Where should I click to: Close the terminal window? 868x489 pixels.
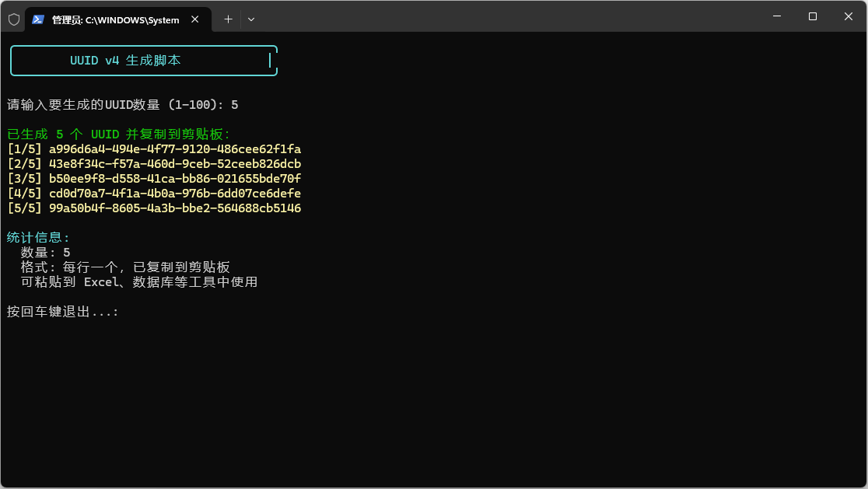pyautogui.click(x=849, y=16)
